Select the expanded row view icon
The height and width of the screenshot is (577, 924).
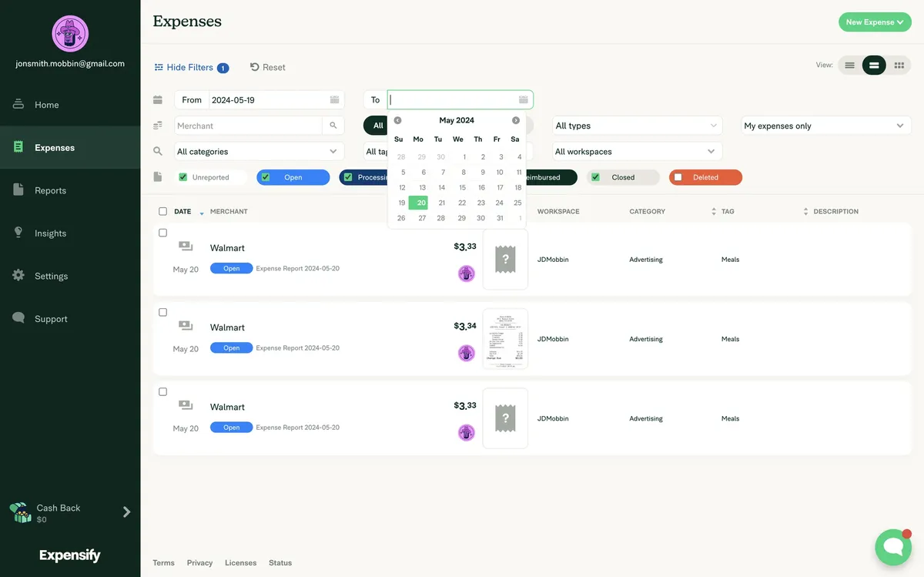click(874, 65)
